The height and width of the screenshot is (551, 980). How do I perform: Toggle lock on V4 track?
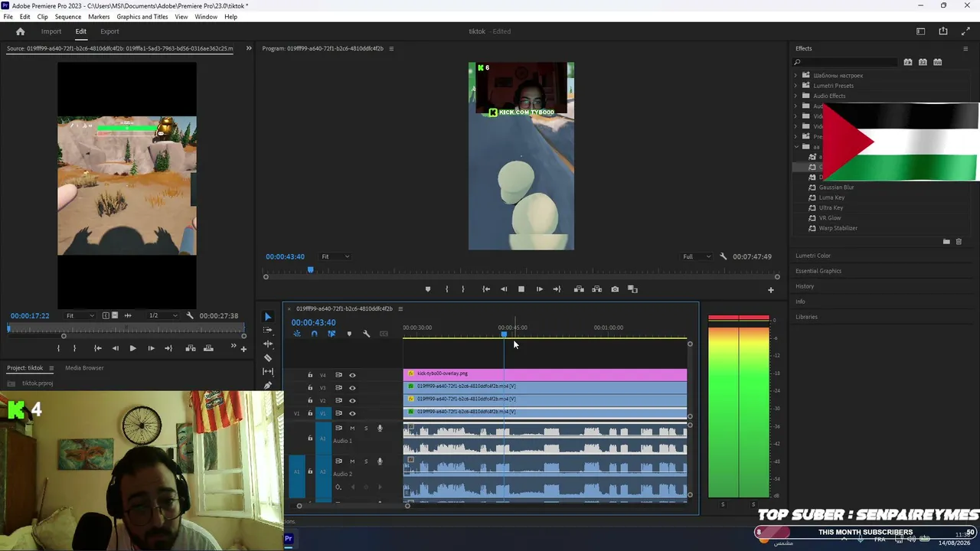coord(310,375)
